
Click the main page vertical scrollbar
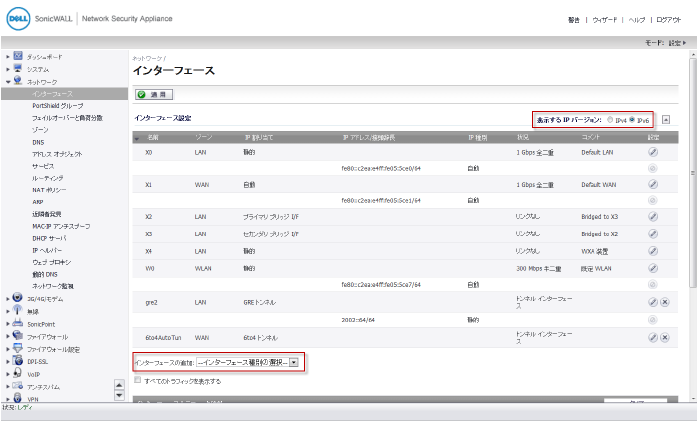[x=693, y=174]
